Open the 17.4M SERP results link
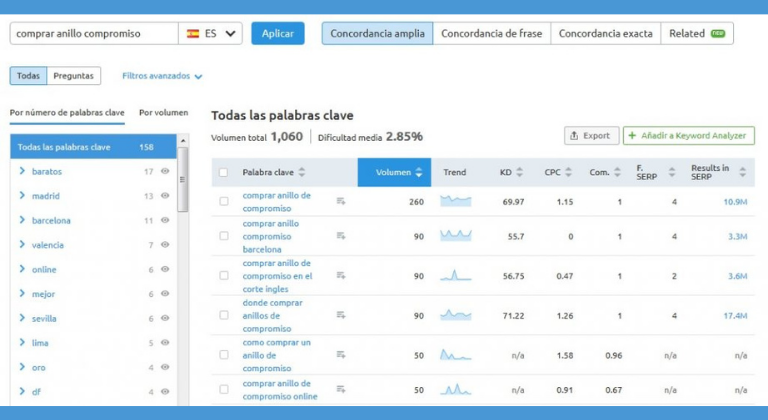Screen dimensions: 768x420 click(x=735, y=316)
